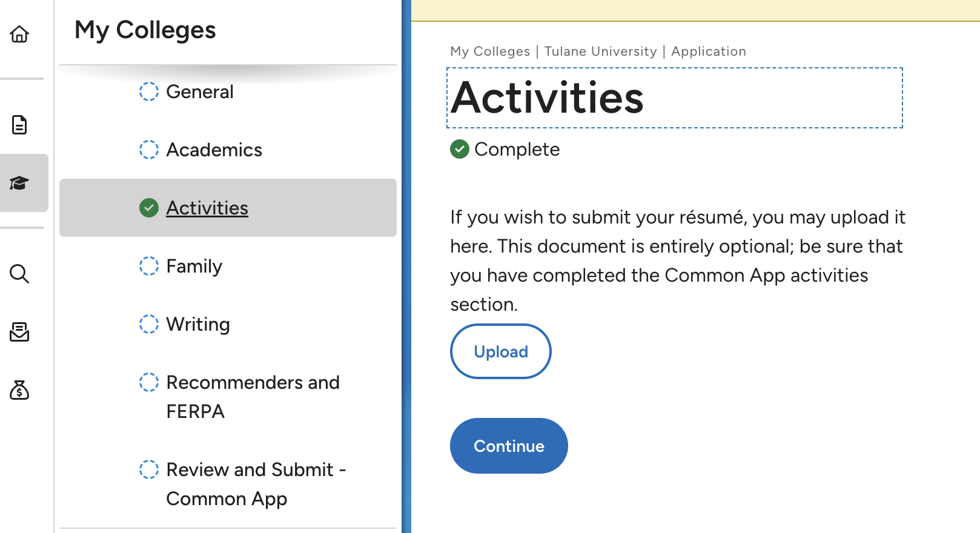
Task: Click the Activities page heading
Action: coord(547,98)
